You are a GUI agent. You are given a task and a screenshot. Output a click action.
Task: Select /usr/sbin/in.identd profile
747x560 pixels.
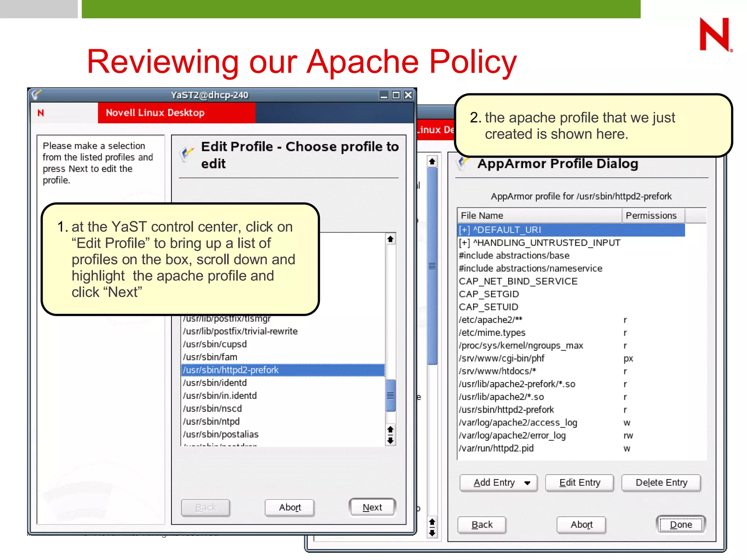(283, 396)
